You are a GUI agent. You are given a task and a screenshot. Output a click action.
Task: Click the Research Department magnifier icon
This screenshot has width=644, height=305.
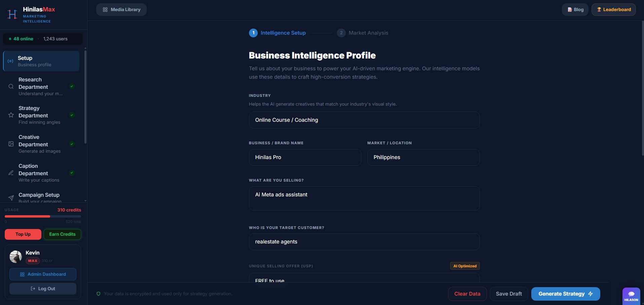click(11, 86)
